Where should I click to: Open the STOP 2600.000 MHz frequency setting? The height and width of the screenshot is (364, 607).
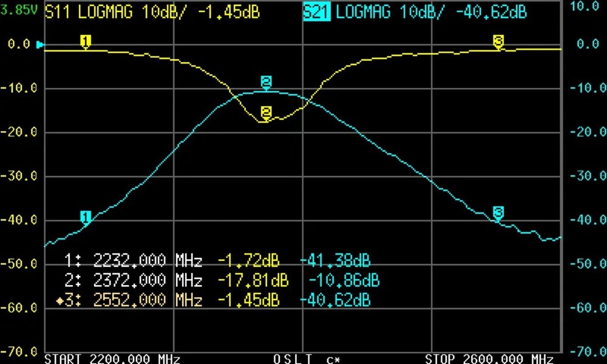pyautogui.click(x=489, y=359)
